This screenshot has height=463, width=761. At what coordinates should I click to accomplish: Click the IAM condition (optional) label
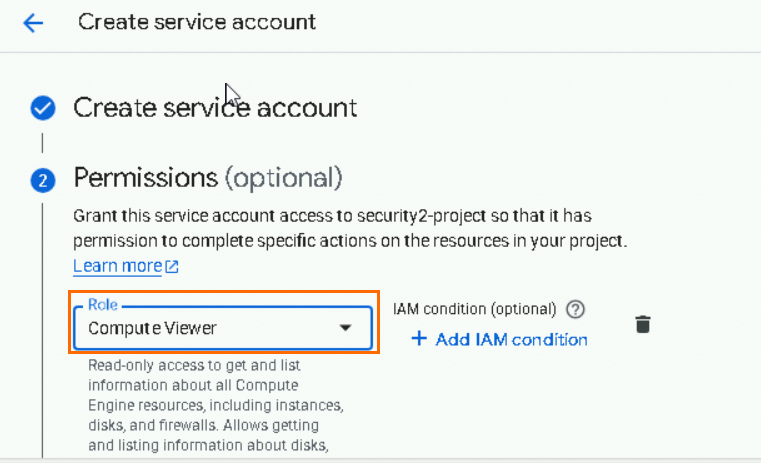(x=474, y=309)
